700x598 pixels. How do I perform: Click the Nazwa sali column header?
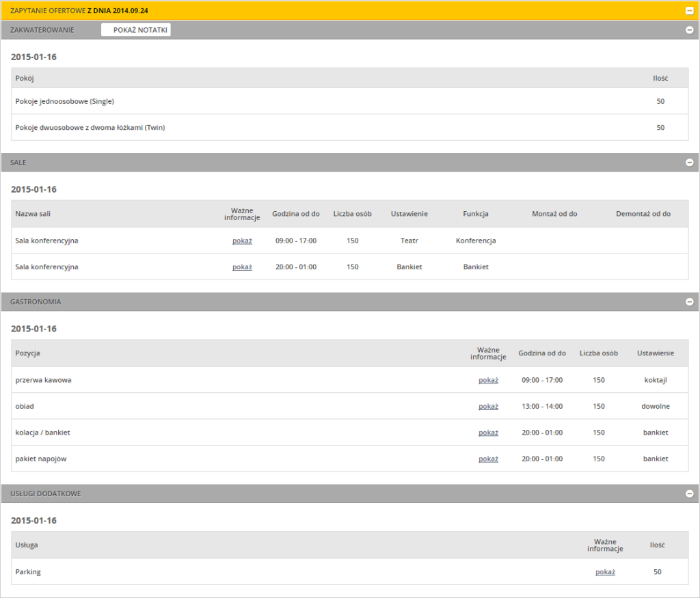[33, 214]
